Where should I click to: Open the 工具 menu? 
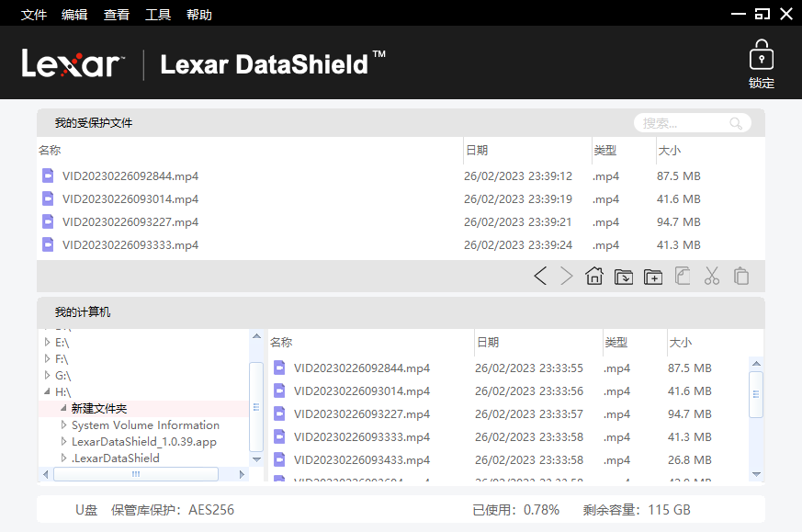click(157, 15)
